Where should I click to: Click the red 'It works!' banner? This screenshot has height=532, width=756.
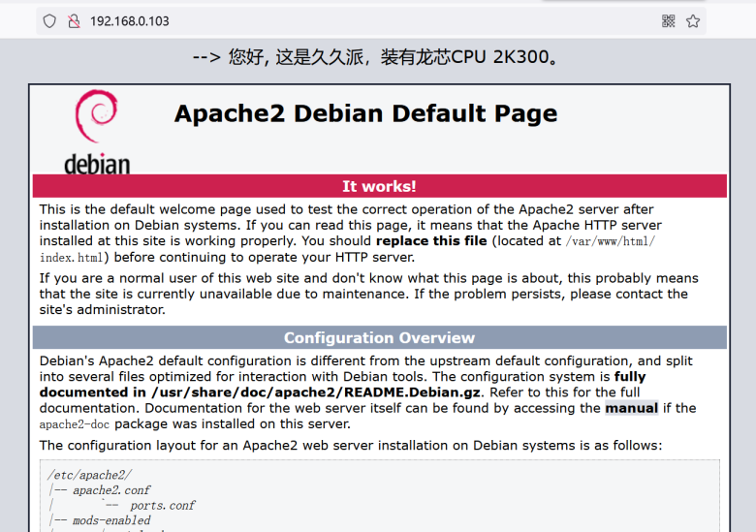click(x=379, y=186)
